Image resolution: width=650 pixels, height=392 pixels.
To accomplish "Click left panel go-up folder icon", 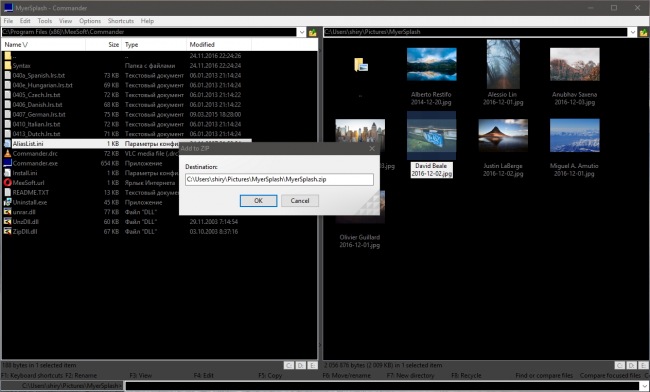I will (x=312, y=32).
